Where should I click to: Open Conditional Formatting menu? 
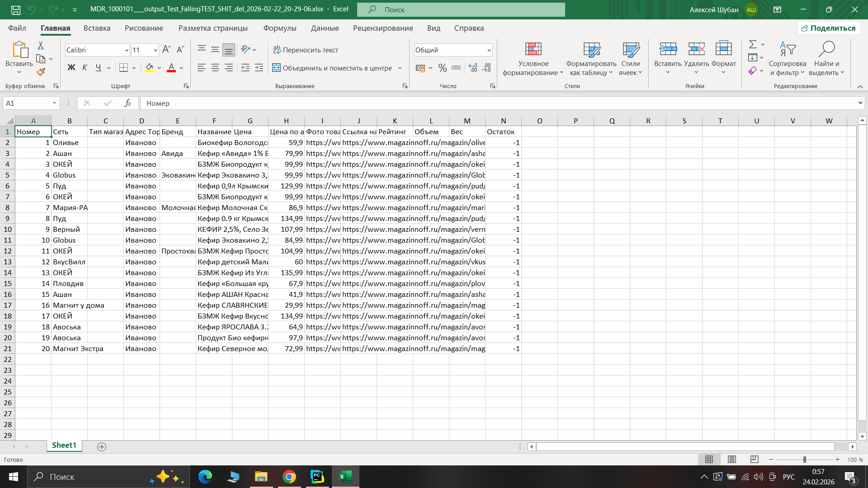[533, 59]
